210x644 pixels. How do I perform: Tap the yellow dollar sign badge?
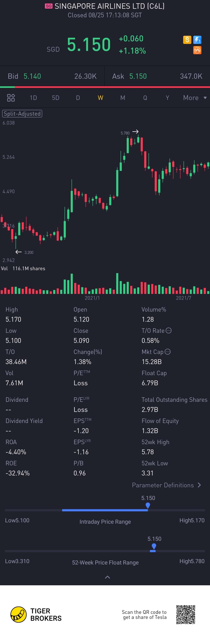click(x=187, y=40)
